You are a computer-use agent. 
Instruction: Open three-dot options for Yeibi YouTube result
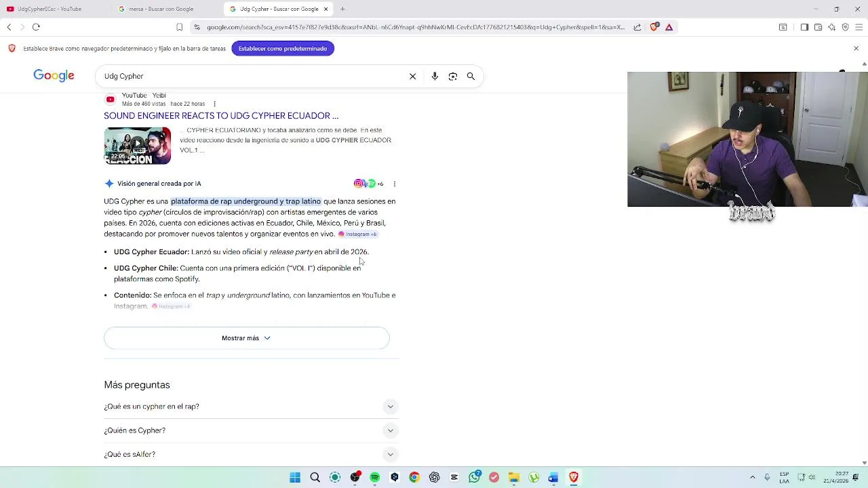point(214,104)
